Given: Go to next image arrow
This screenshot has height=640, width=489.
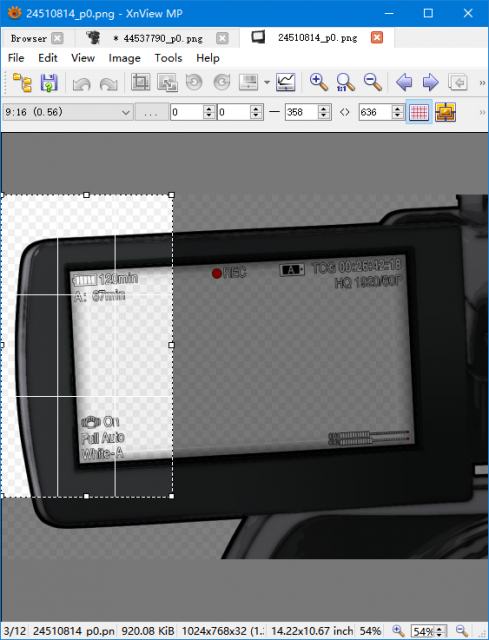Looking at the screenshot, I should pyautogui.click(x=430, y=82).
